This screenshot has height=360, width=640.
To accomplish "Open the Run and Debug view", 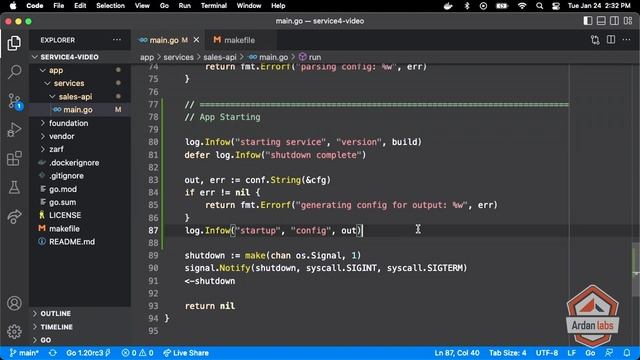I will click(x=14, y=130).
